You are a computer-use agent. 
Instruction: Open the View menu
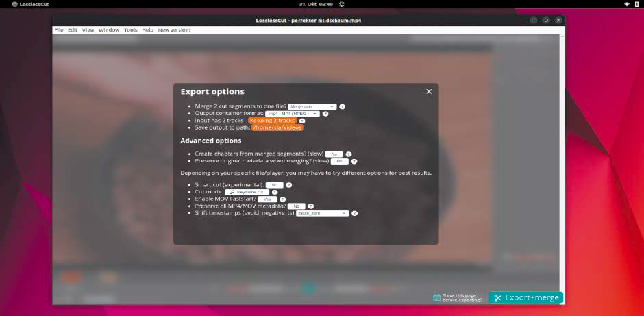click(x=88, y=30)
